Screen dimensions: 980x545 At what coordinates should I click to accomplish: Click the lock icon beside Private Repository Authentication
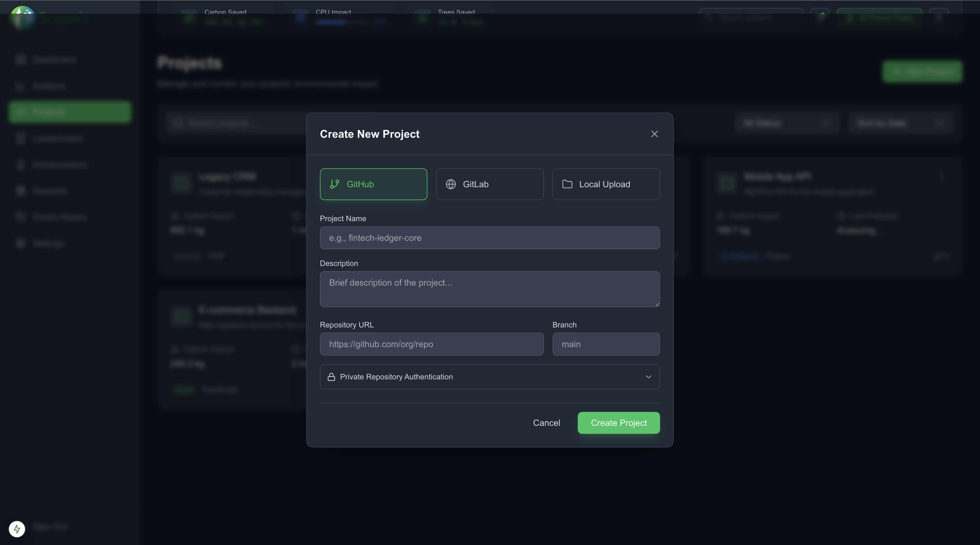[x=331, y=377]
